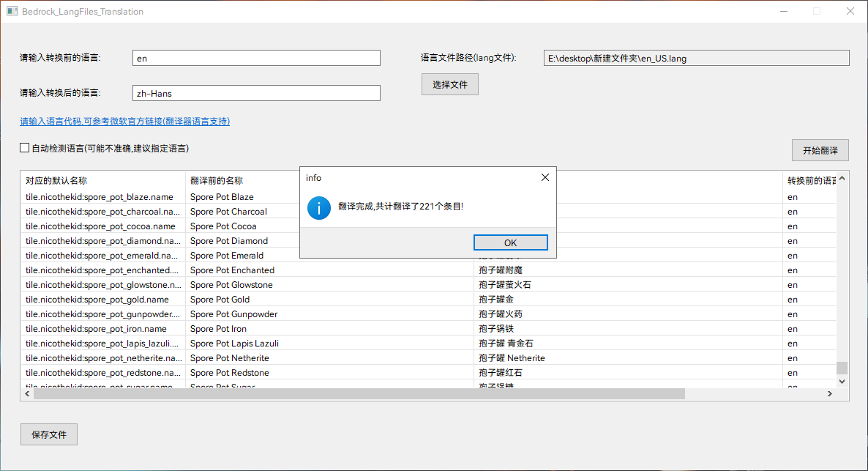Screen dimensions: 868x471
Task: Click the 翻译前的名称 column header
Action: [242, 180]
